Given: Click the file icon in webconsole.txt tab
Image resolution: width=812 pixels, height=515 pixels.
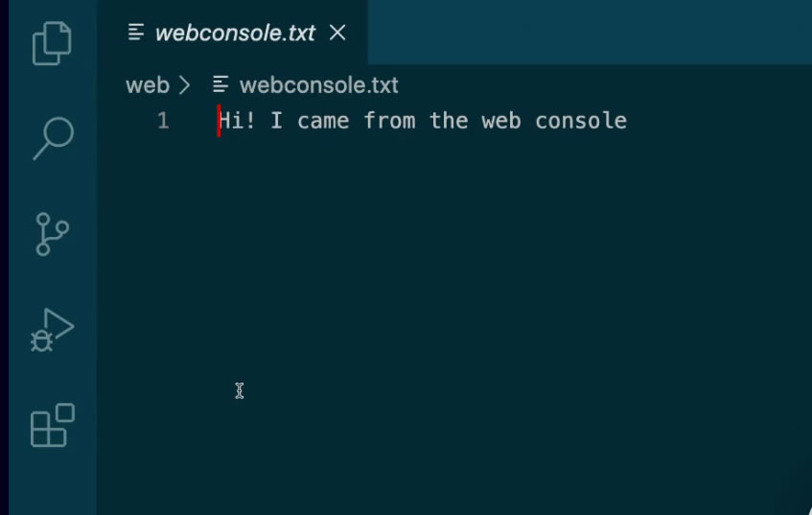Looking at the screenshot, I should [136, 33].
